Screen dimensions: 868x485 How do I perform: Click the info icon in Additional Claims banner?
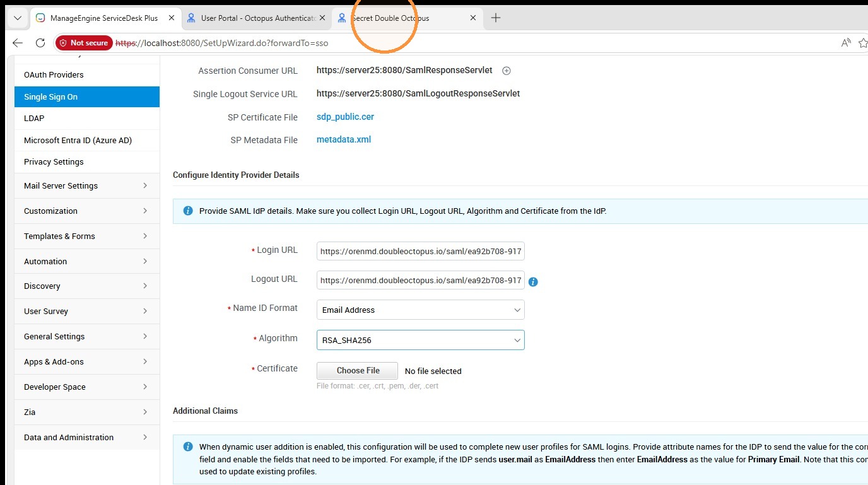tap(187, 447)
